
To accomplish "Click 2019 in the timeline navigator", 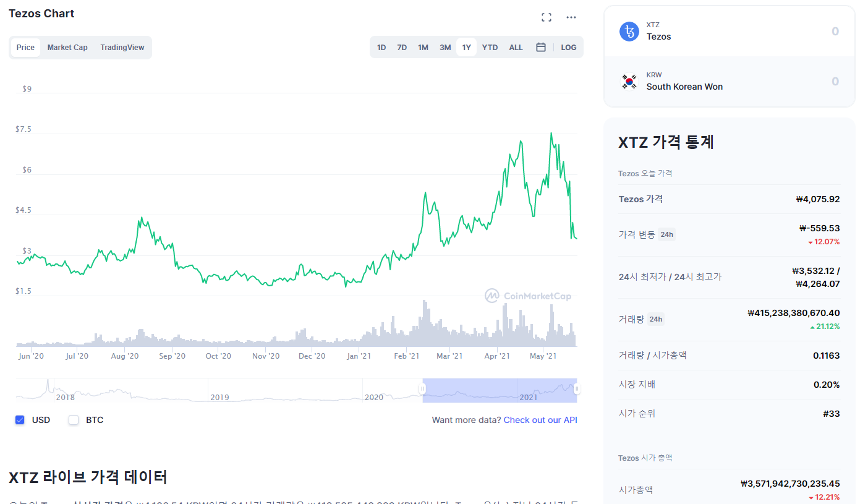I will tap(219, 397).
